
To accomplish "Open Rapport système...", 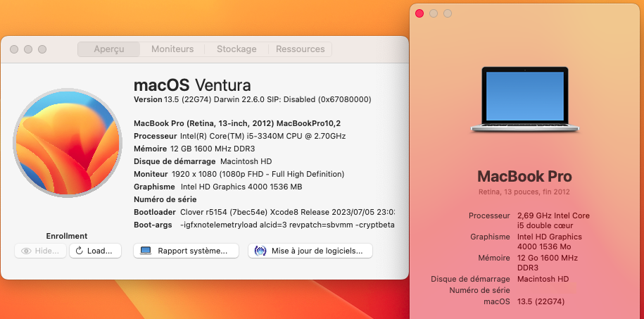I will pyautogui.click(x=186, y=251).
